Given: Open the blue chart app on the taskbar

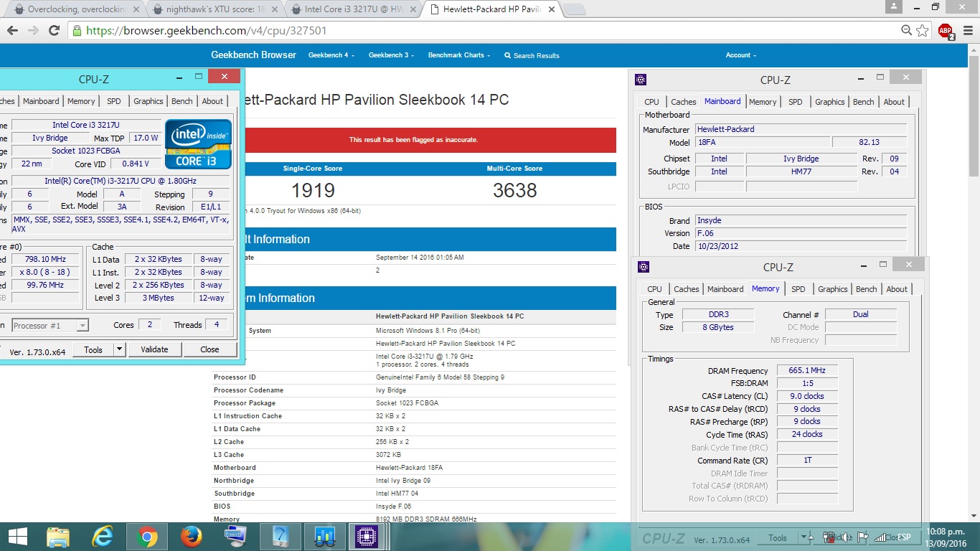Looking at the screenshot, I should (x=324, y=537).
